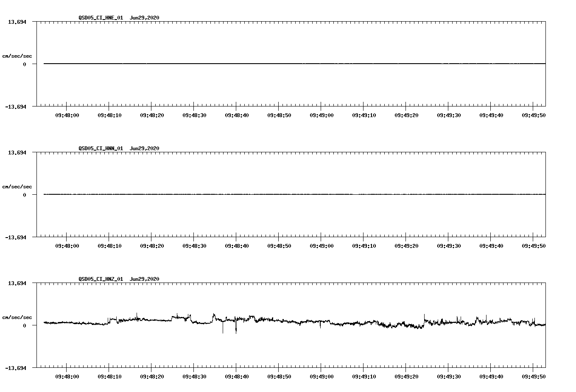
Task: Click the cm/sec/sec unit label on HNN plot
Action: pyautogui.click(x=17, y=187)
